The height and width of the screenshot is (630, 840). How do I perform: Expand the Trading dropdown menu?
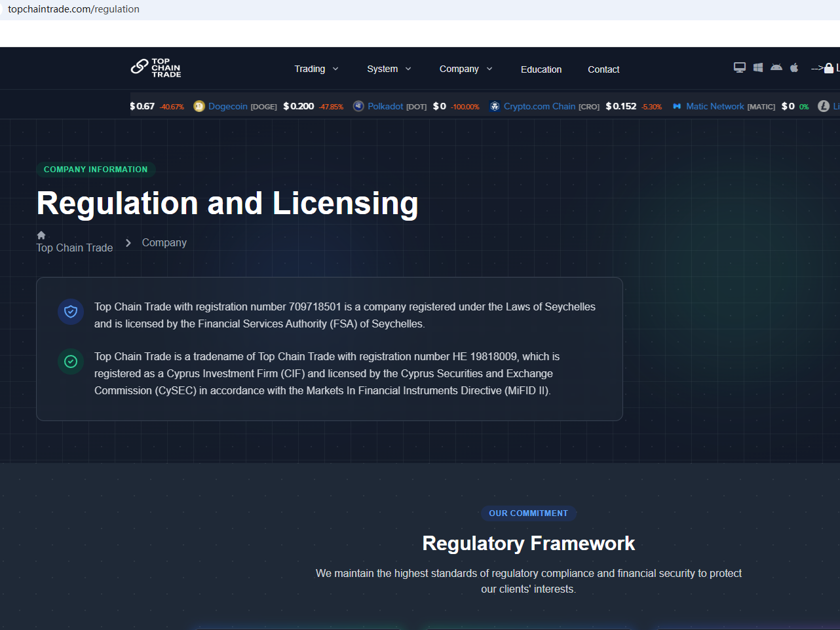click(x=316, y=69)
